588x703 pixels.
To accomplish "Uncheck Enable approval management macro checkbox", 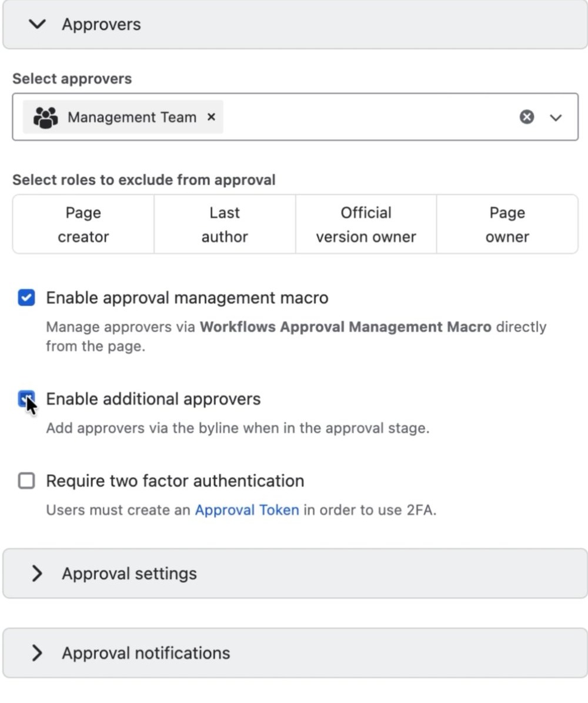I will pyautogui.click(x=26, y=297).
